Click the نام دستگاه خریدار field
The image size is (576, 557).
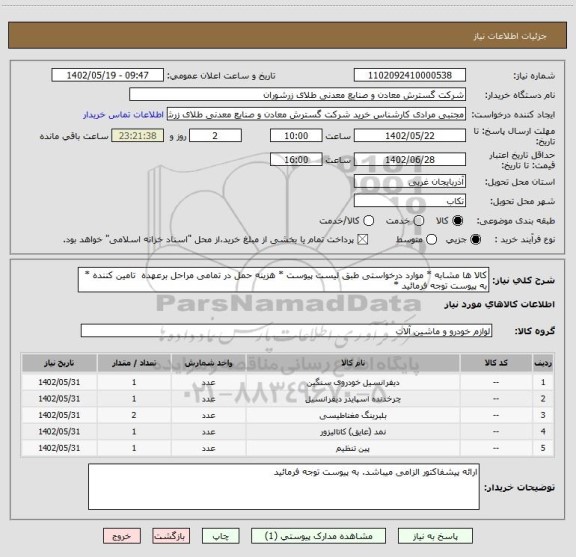point(298,94)
